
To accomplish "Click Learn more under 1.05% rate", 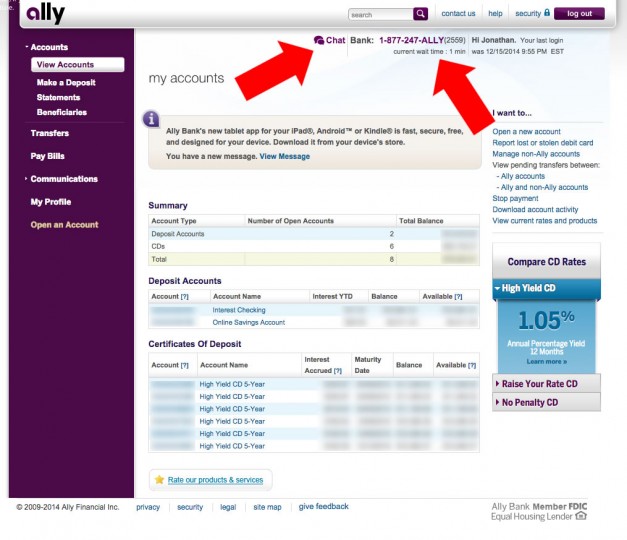I will (x=546, y=362).
